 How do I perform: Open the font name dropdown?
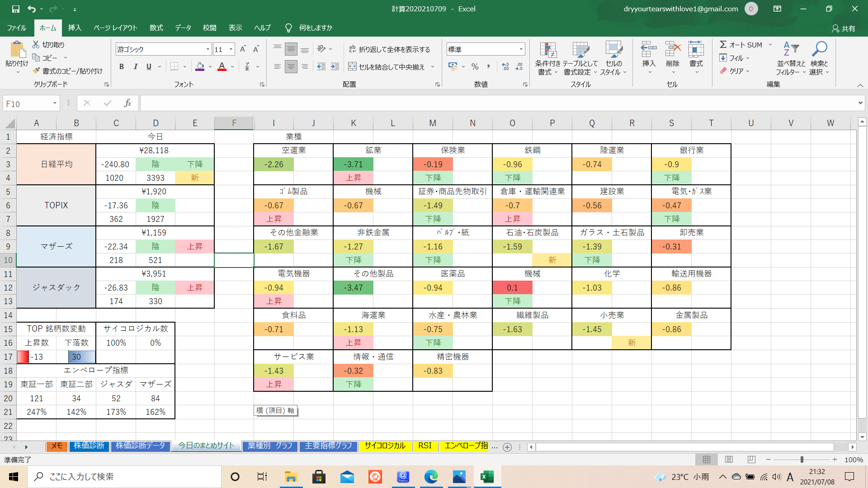pyautogui.click(x=208, y=49)
